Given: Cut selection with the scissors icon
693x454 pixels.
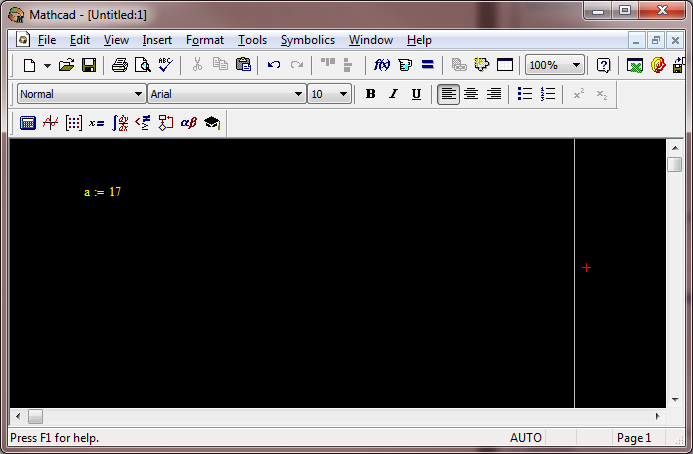Looking at the screenshot, I should click(x=197, y=65).
